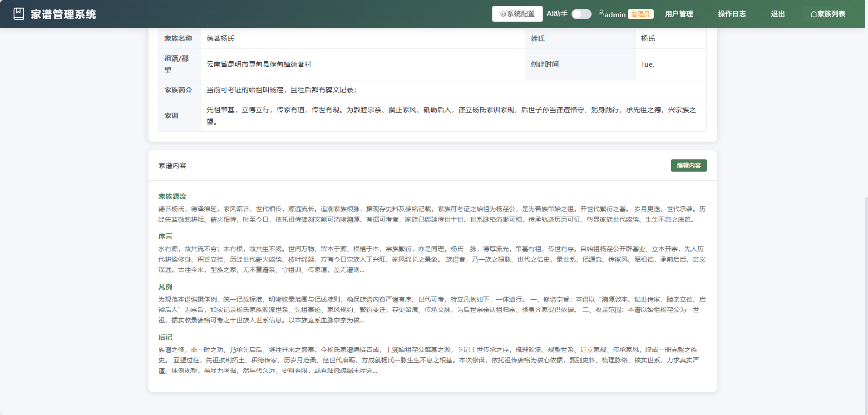This screenshot has width=868, height=415.
Task: Toggle the AI助手 switch
Action: (581, 14)
